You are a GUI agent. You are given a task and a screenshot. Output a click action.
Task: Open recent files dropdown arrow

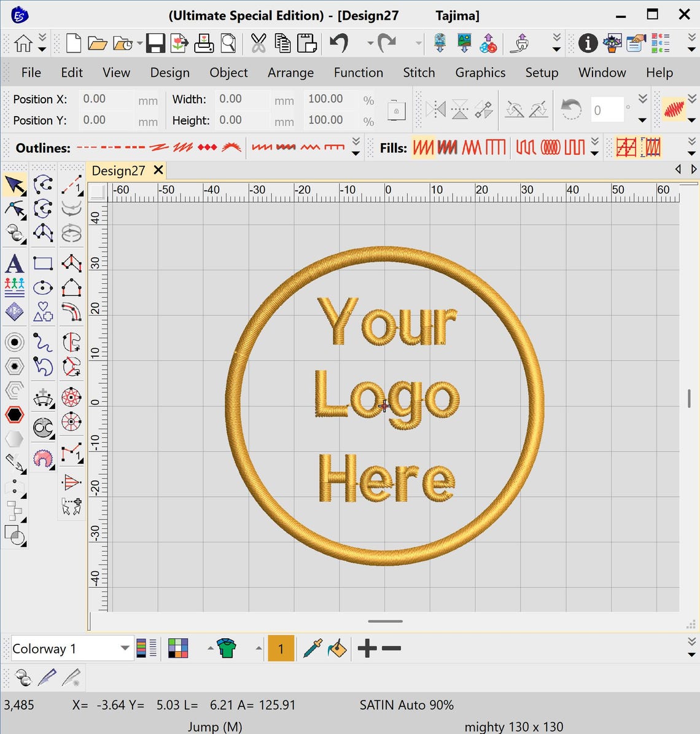point(139,43)
